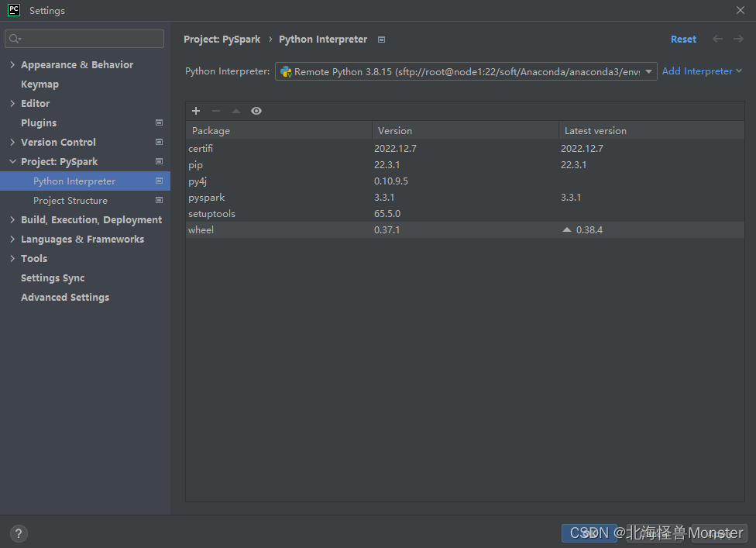This screenshot has width=756, height=548.
Task: Select the py4j package row
Action: [465, 181]
